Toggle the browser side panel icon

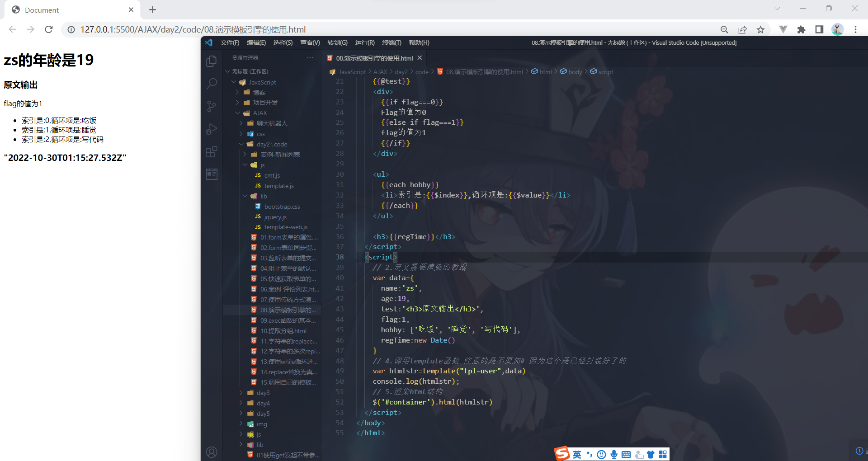pyautogui.click(x=819, y=29)
